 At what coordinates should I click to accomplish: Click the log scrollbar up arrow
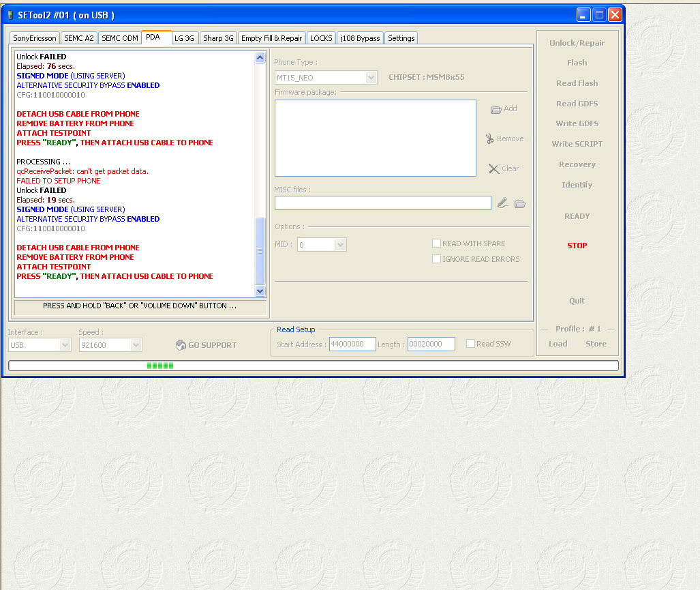click(260, 57)
